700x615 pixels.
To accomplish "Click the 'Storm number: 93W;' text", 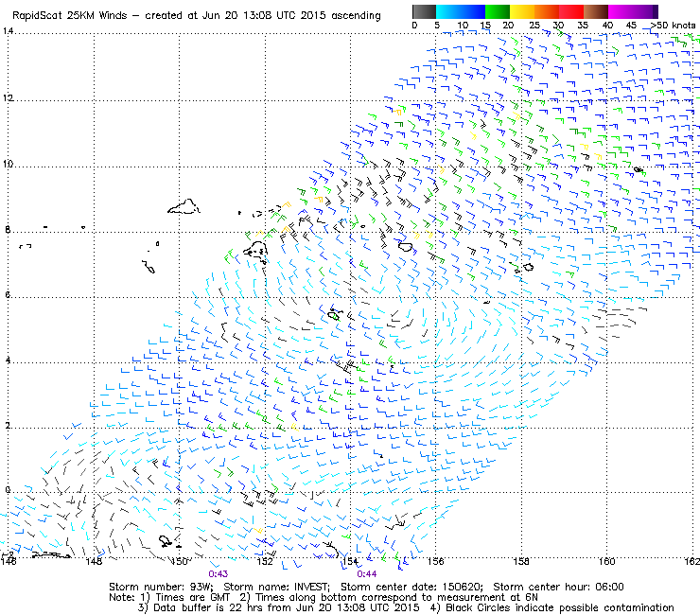I will [x=161, y=587].
